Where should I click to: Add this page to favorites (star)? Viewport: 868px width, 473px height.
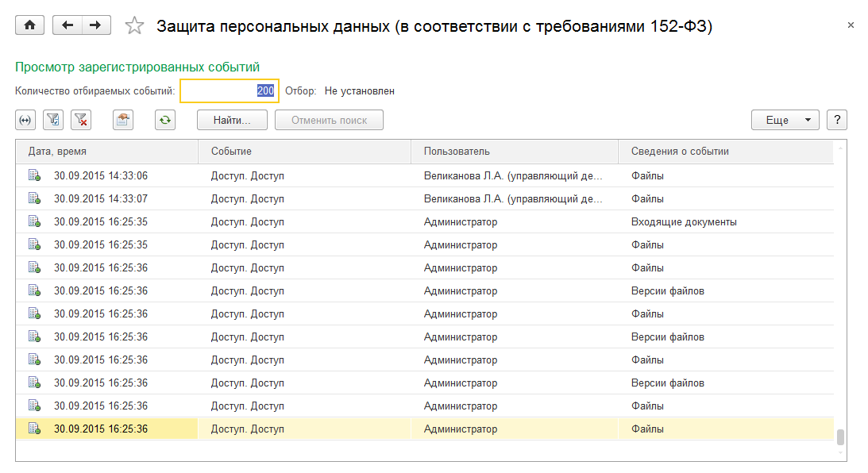tap(134, 26)
